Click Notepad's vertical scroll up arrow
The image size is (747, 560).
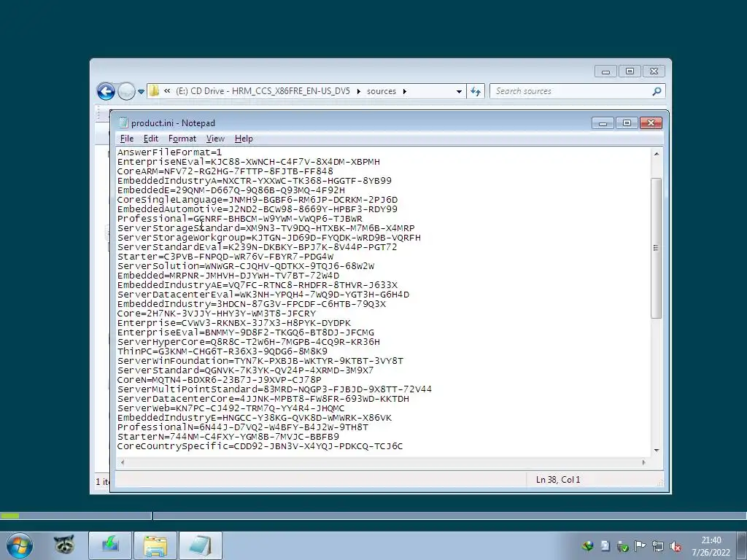tap(657, 154)
